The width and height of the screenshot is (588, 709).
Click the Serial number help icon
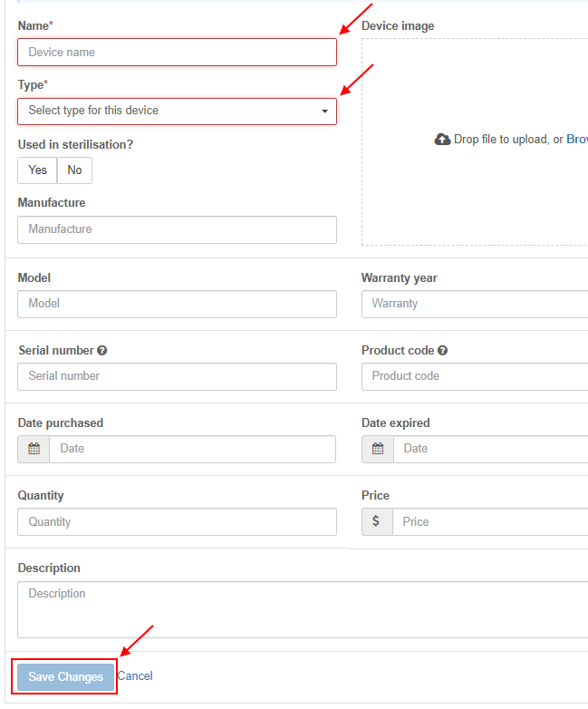tap(102, 351)
